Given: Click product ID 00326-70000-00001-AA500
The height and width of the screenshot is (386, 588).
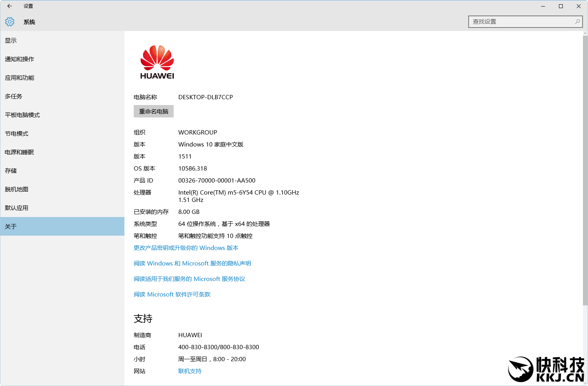Looking at the screenshot, I should coord(217,181).
